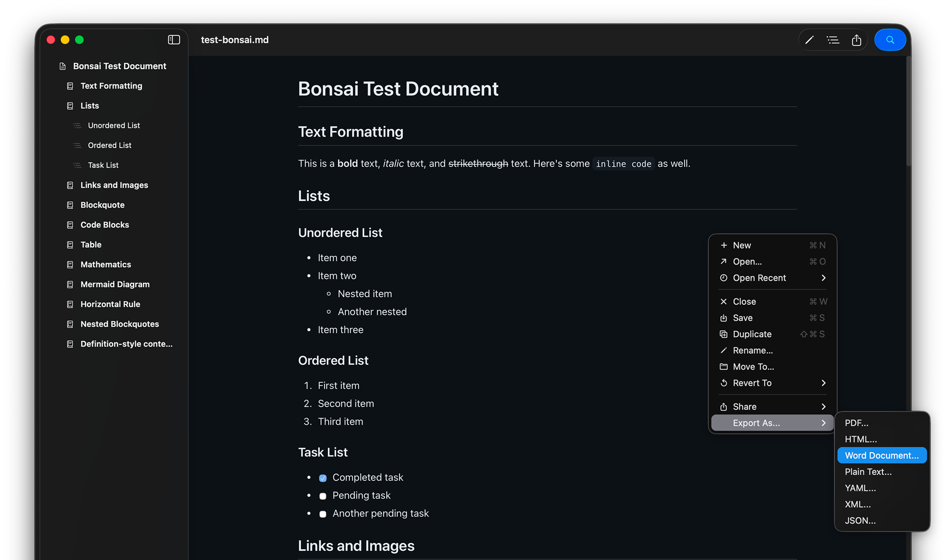Choose YAML... export format
946x560 pixels.
click(x=882, y=488)
